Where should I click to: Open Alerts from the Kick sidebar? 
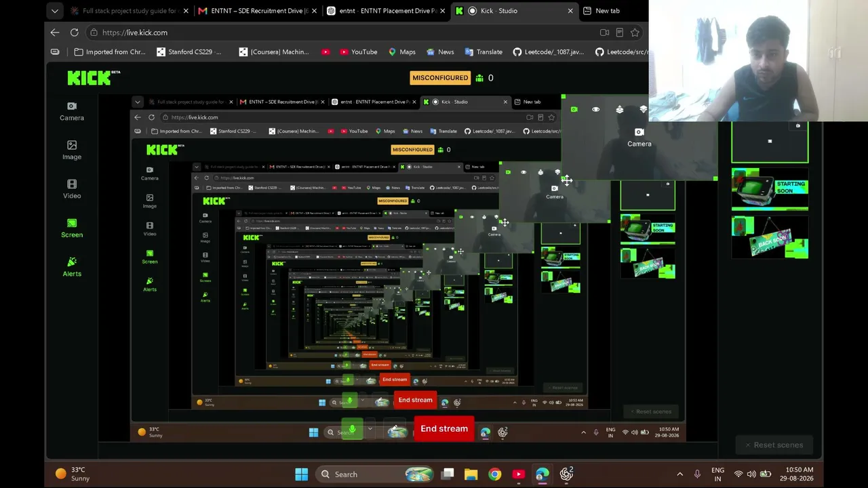pos(71,267)
